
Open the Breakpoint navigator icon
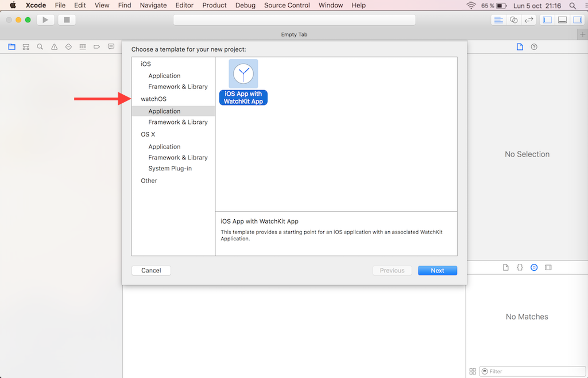pos(96,47)
